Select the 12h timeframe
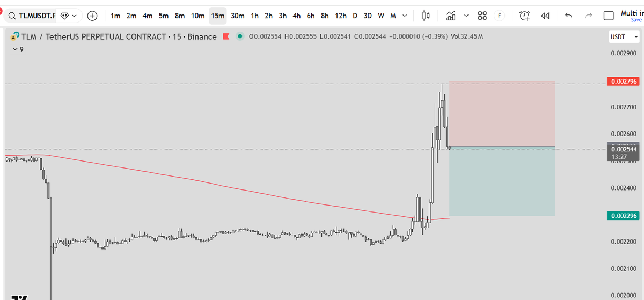 340,16
